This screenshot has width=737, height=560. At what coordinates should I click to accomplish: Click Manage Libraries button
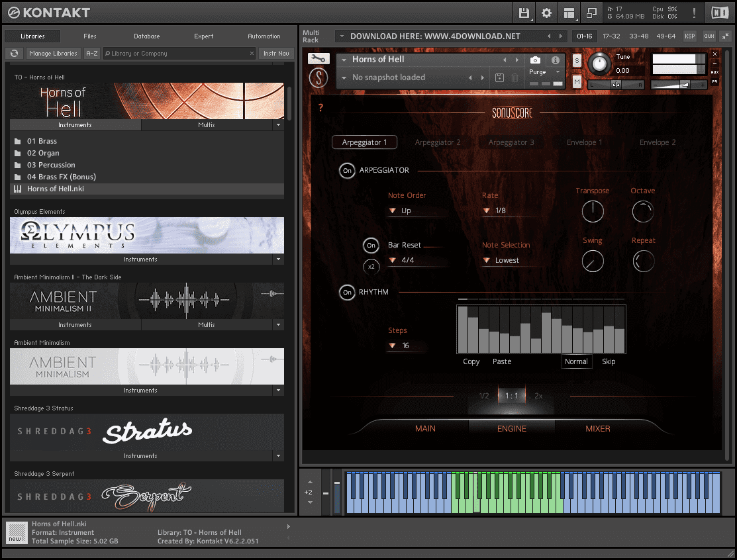tap(53, 54)
